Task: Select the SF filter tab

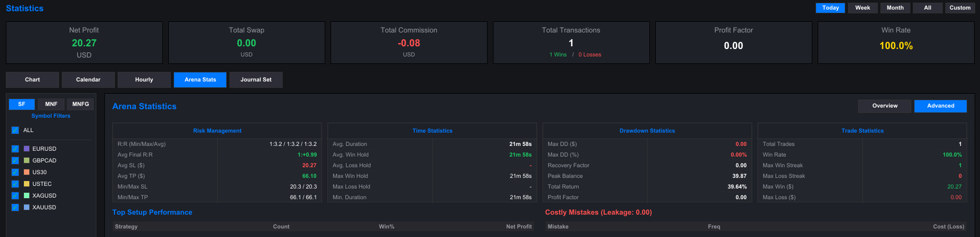Action: click(22, 104)
